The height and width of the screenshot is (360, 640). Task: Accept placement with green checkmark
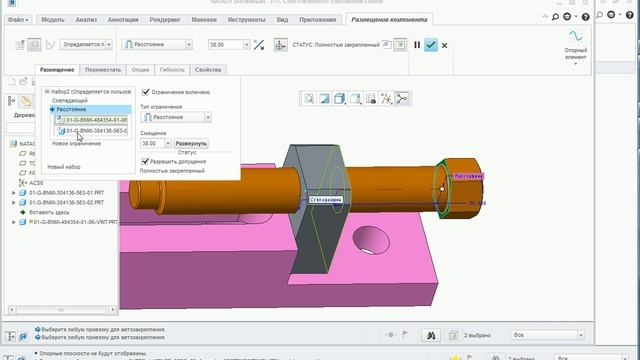pos(431,45)
